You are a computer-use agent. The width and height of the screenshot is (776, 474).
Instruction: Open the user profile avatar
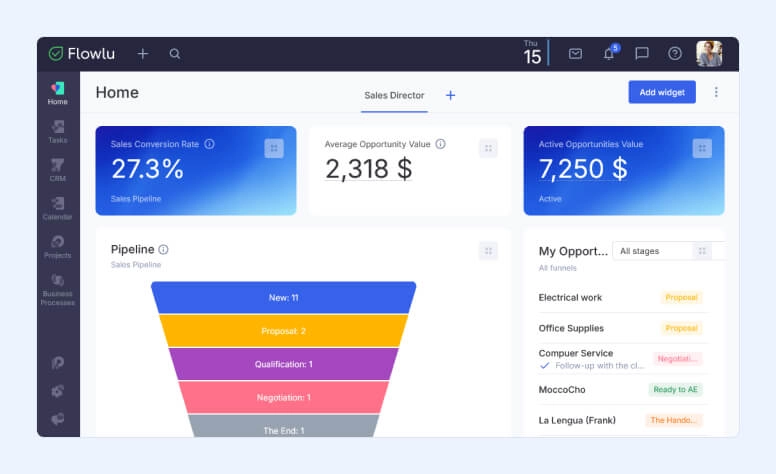[709, 53]
